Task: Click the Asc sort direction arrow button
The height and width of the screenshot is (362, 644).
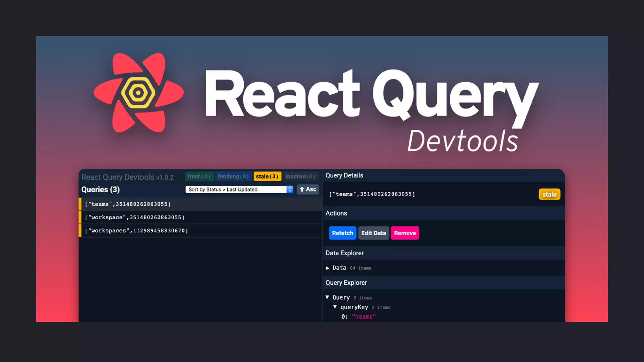Action: tap(308, 189)
